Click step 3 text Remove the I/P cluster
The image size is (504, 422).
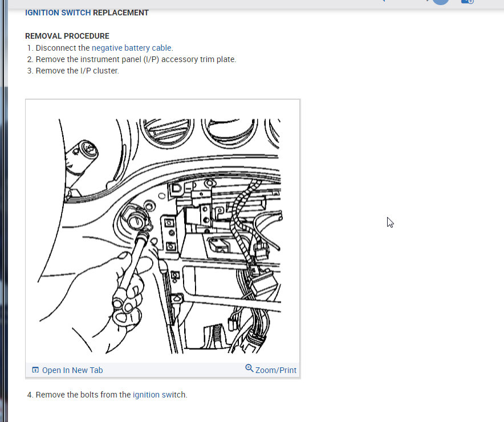77,71
